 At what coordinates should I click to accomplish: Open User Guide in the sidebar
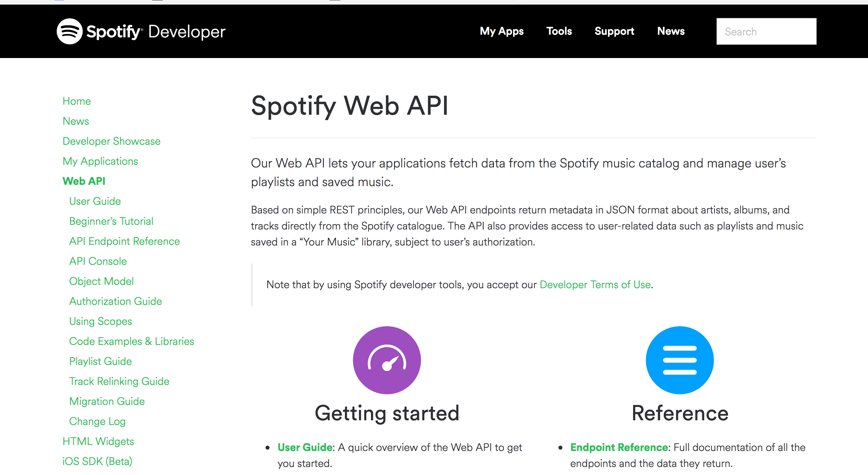pos(95,201)
